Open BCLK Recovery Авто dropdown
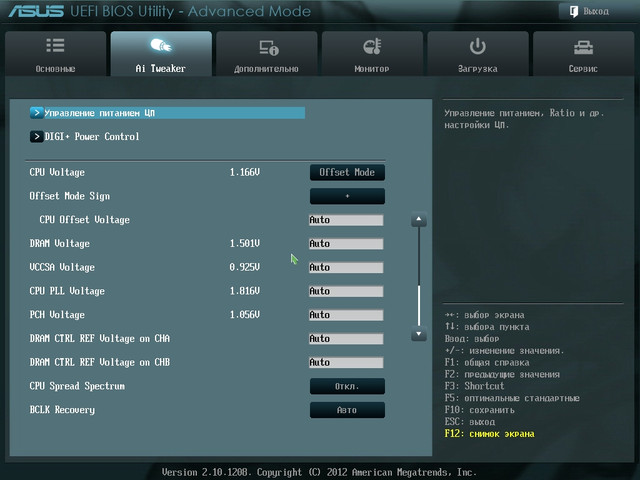 pos(347,410)
